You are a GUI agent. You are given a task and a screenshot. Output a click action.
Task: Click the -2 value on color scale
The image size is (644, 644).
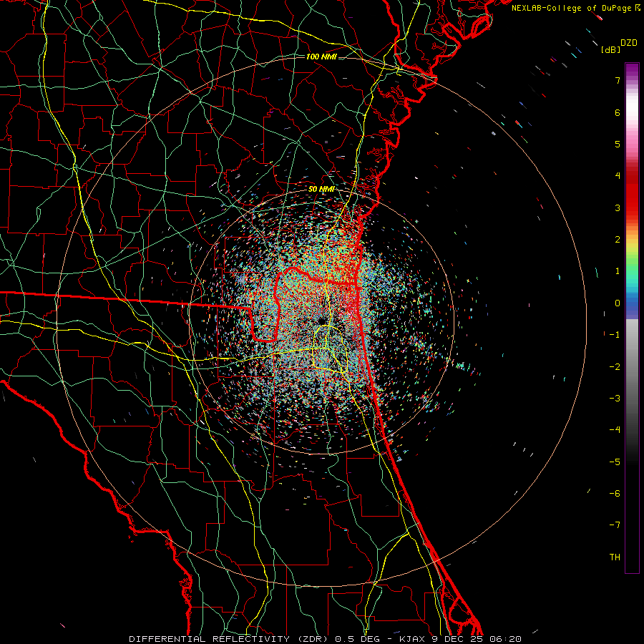[x=615, y=367]
